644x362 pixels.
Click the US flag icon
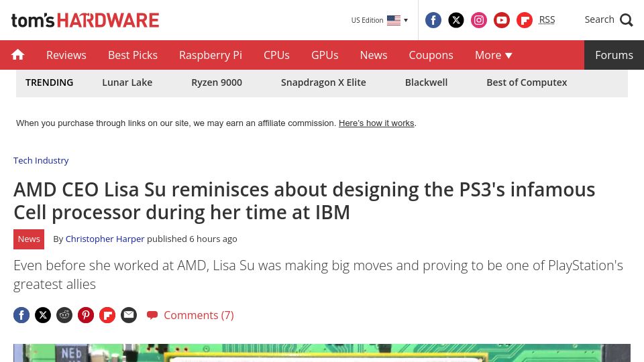(x=394, y=20)
